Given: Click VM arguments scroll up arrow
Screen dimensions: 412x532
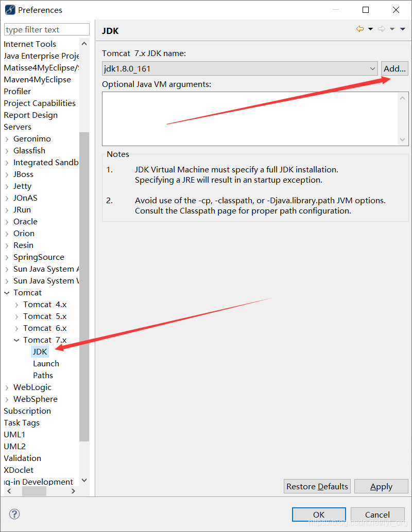Looking at the screenshot, I should 403,98.
